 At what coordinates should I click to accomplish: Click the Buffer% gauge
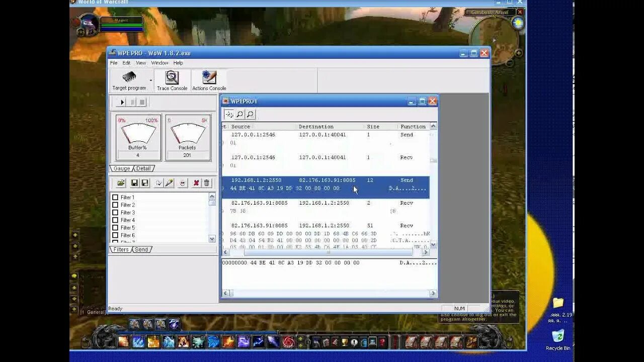138,137
